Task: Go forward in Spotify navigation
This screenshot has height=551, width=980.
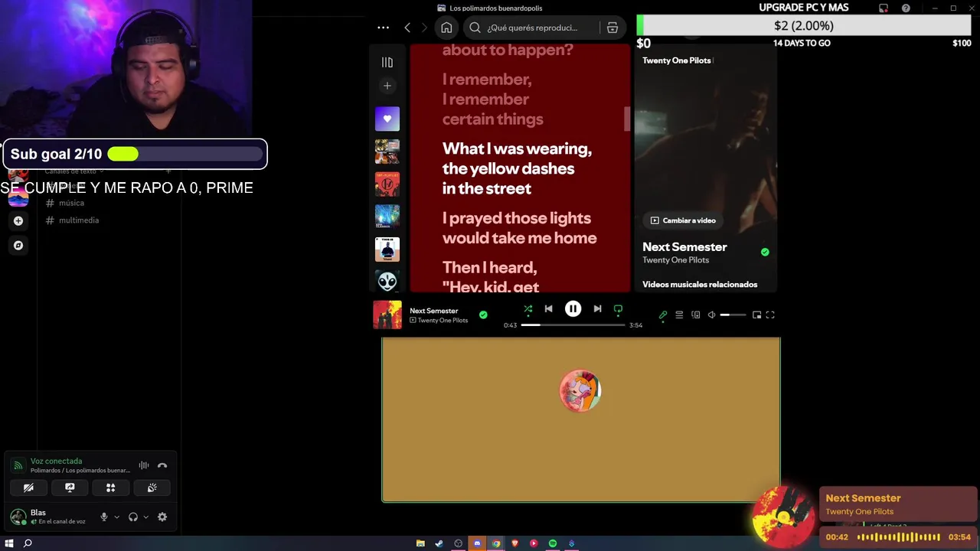Action: [x=424, y=28]
